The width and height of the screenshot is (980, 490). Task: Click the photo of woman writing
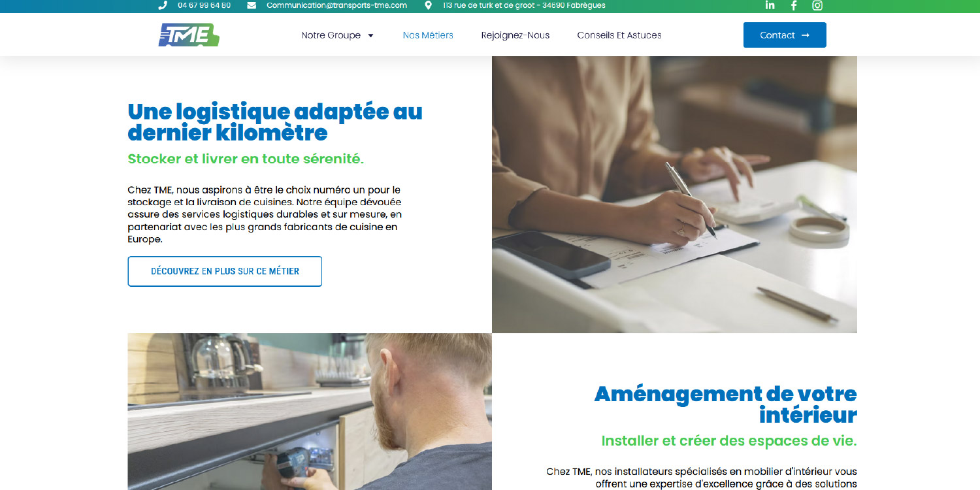click(x=674, y=195)
